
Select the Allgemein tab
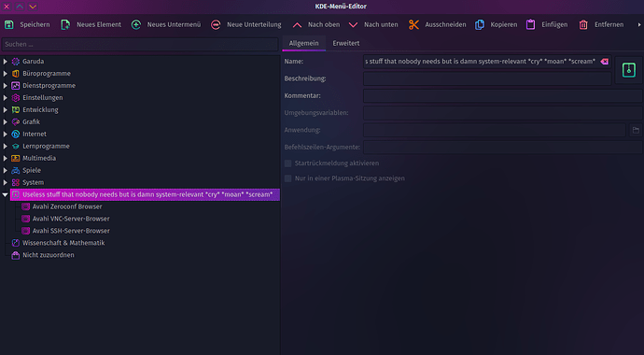[303, 43]
